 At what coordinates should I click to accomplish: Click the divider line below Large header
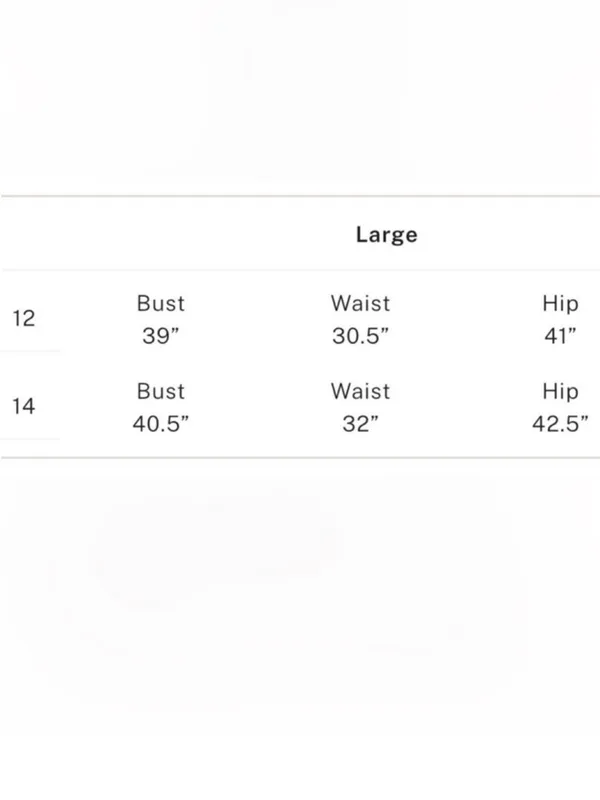click(x=300, y=269)
